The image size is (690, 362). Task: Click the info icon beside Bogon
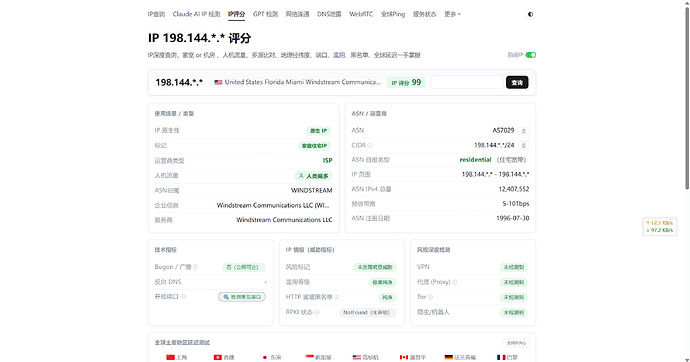click(x=195, y=267)
